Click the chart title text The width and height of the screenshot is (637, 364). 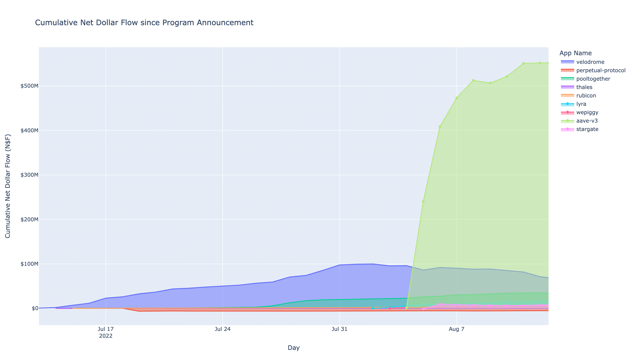click(x=144, y=23)
